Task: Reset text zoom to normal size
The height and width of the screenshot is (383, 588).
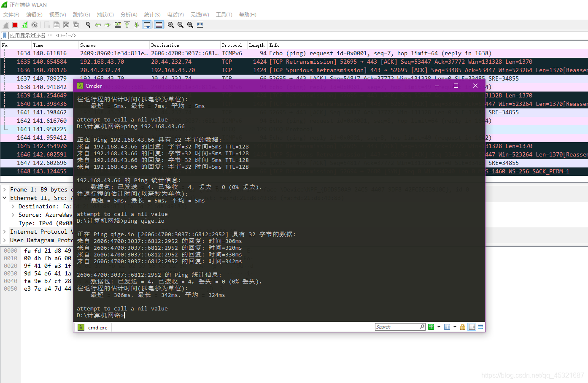Action: pyautogui.click(x=190, y=25)
